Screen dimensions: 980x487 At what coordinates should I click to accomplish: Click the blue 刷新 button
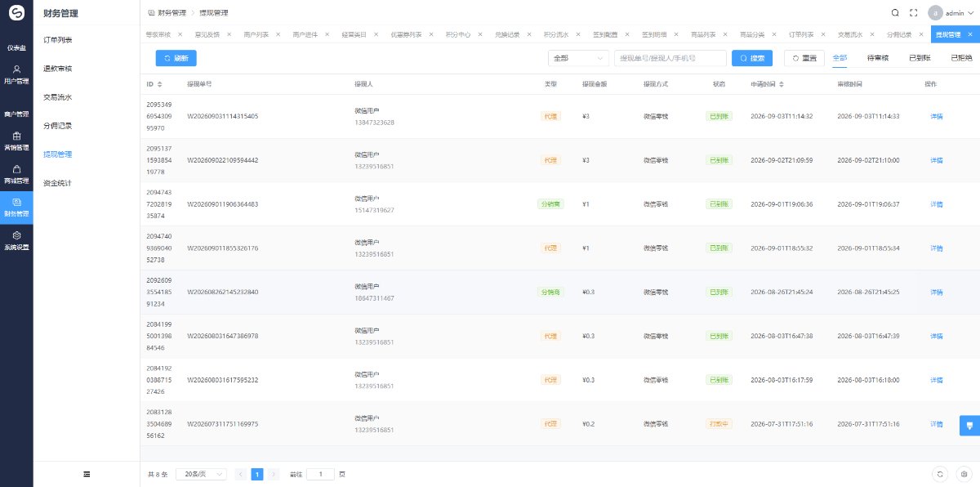[176, 58]
